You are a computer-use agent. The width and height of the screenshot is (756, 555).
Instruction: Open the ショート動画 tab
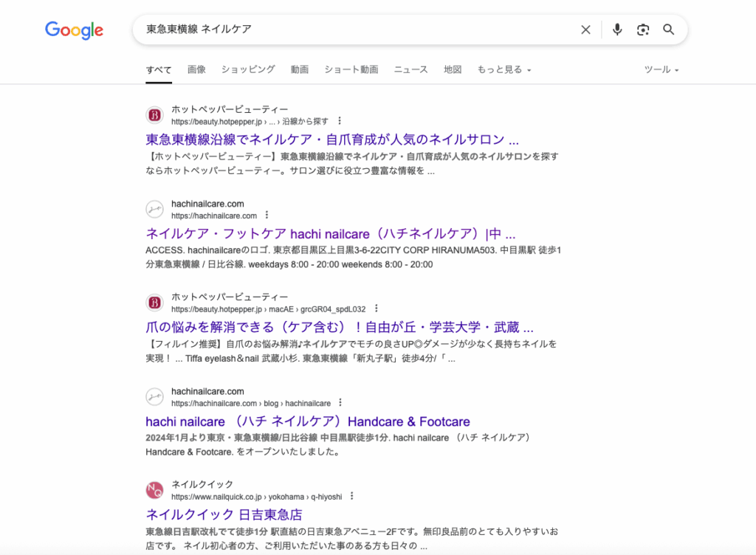(351, 69)
